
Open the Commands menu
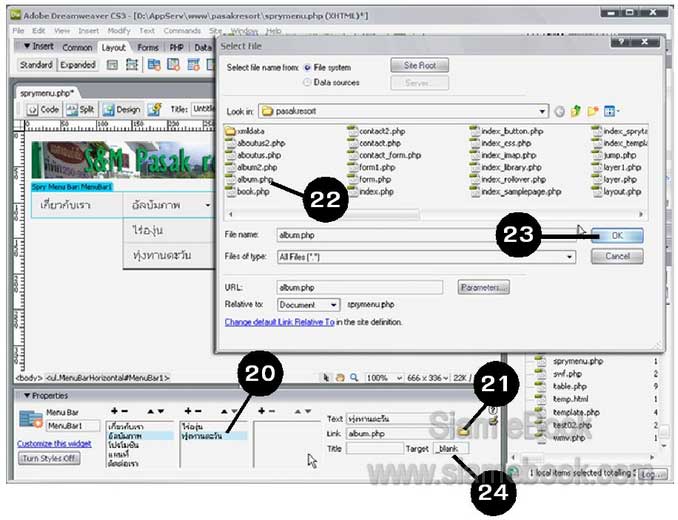(x=182, y=31)
